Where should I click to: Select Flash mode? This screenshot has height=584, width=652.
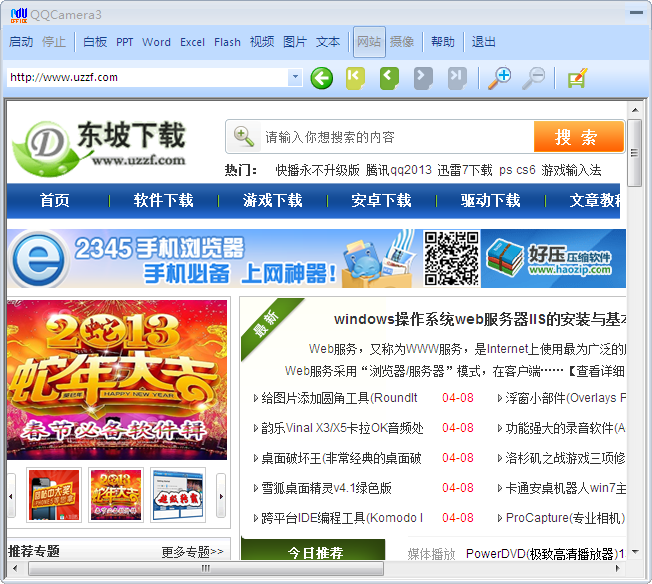227,42
